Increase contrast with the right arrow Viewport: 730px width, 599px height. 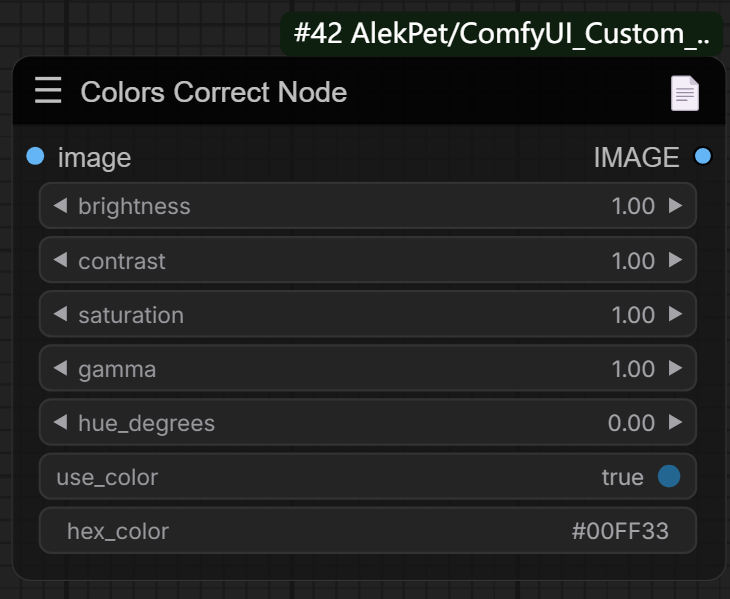676,260
